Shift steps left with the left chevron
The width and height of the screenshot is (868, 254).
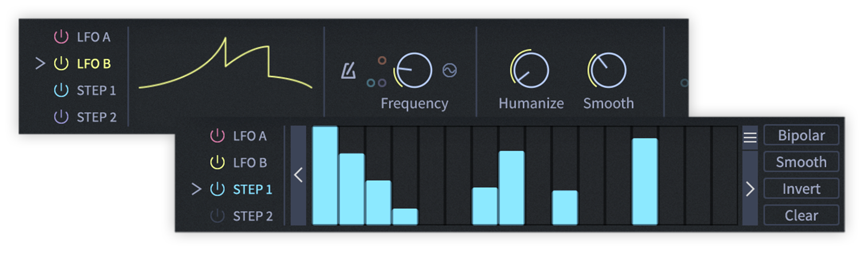point(298,176)
